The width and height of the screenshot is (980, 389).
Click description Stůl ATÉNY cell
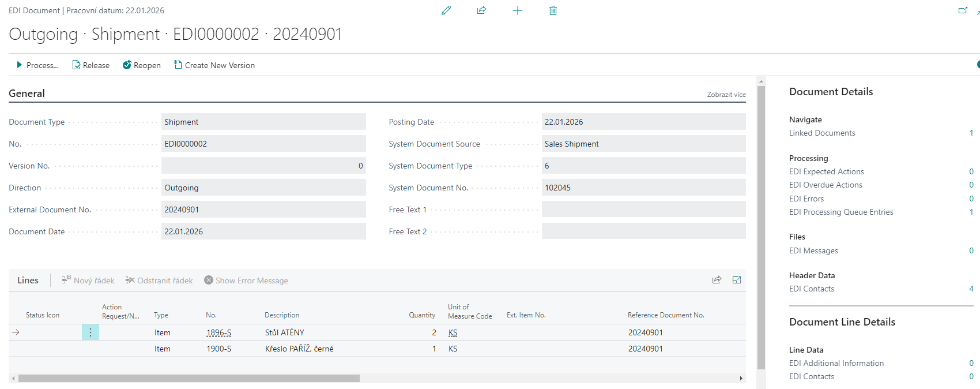point(285,332)
